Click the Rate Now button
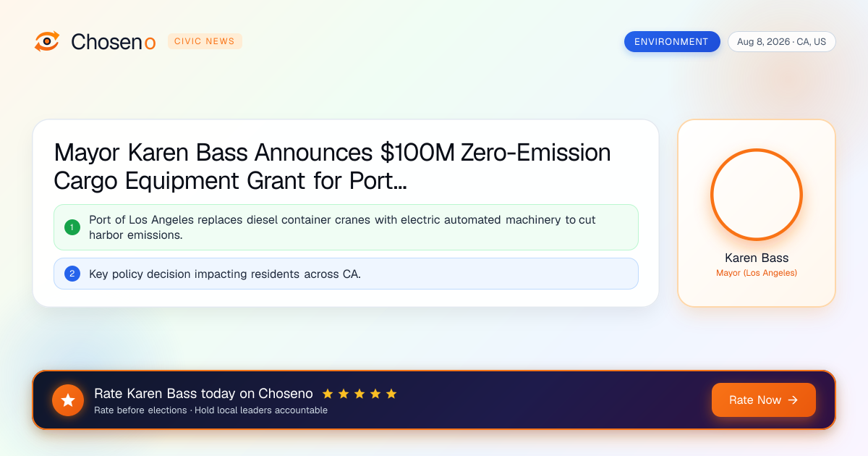 pos(764,400)
